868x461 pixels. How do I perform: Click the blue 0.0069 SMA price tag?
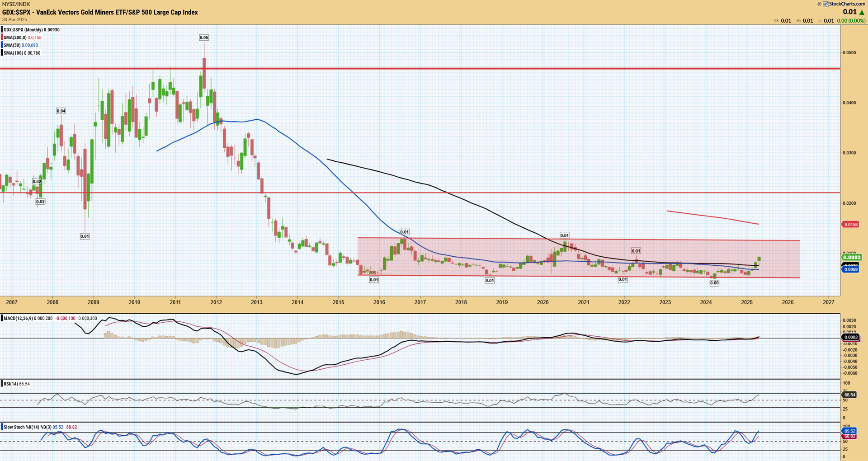[x=851, y=269]
